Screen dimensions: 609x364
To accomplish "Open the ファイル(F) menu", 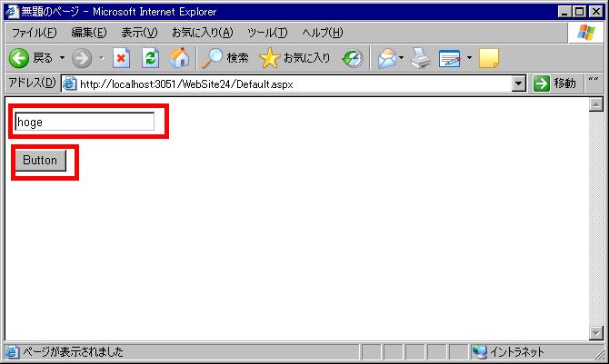I will 35,33.
